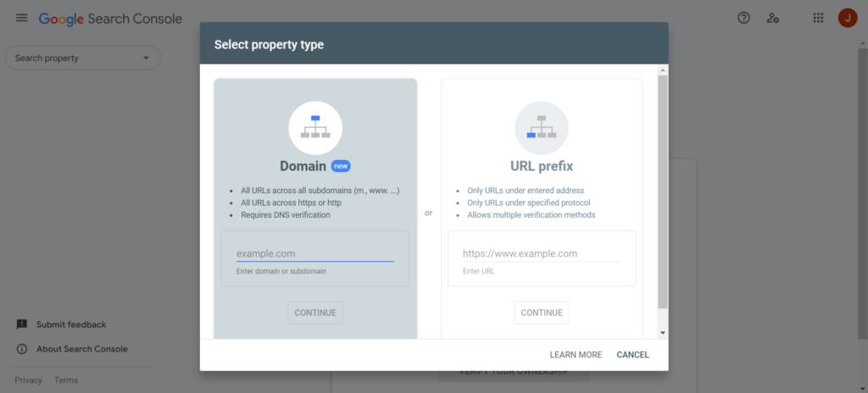
Task: Open the account avatar J
Action: pos(848,18)
